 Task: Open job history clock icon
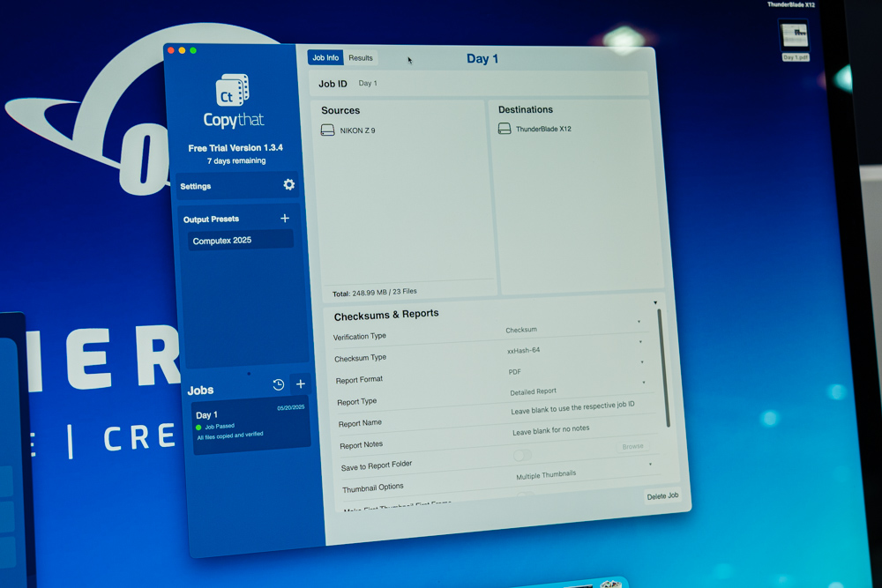(x=278, y=385)
